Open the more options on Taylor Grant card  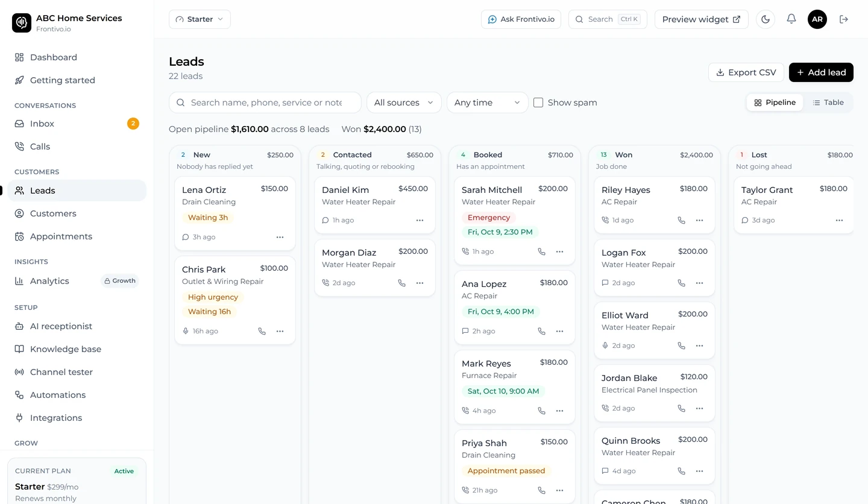840,220
